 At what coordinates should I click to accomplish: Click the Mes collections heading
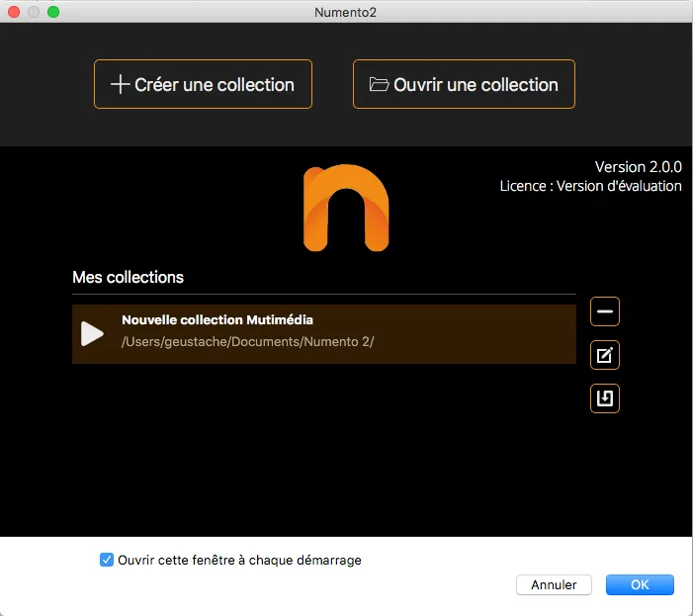[x=128, y=277]
